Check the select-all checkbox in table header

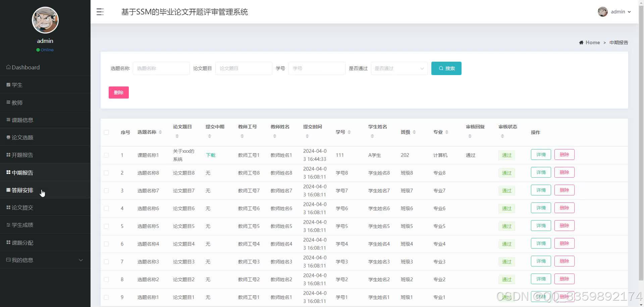click(x=106, y=132)
